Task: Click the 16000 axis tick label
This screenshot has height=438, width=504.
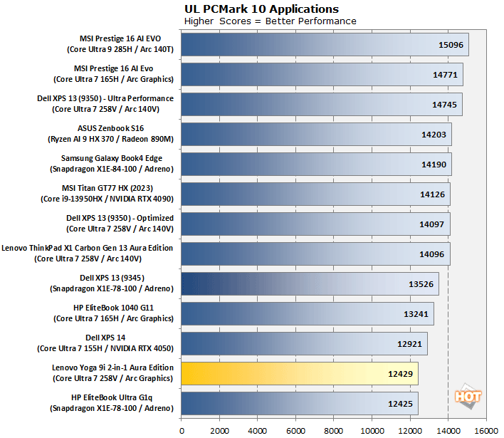Action: pos(485,429)
